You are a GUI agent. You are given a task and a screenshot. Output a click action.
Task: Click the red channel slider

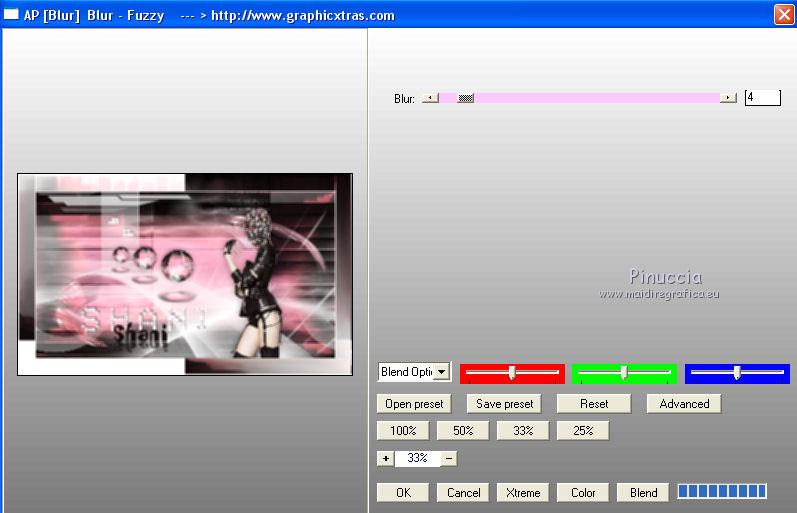(x=512, y=373)
